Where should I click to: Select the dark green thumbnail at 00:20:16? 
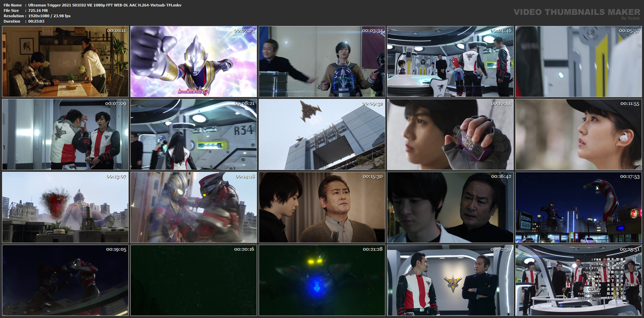194,280
